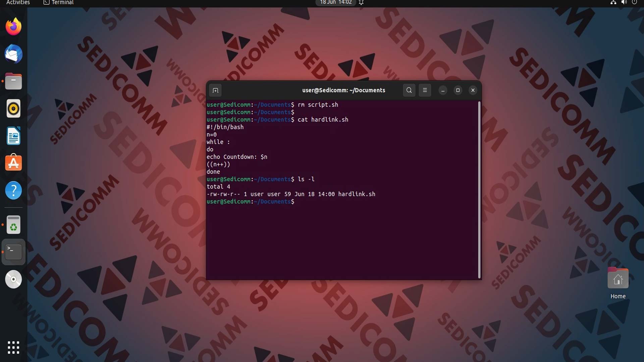644x362 pixels.
Task: Show Applications grid
Action: click(x=13, y=348)
